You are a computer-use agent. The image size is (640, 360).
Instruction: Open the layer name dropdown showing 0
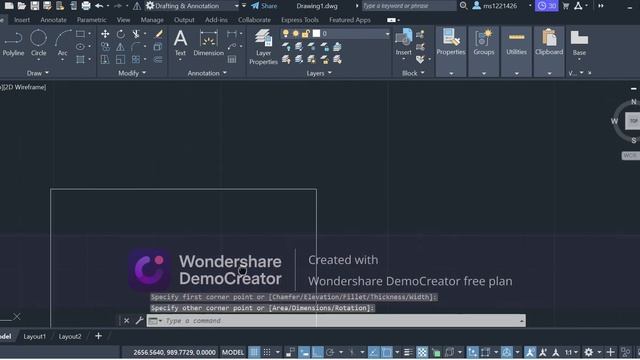click(387, 33)
